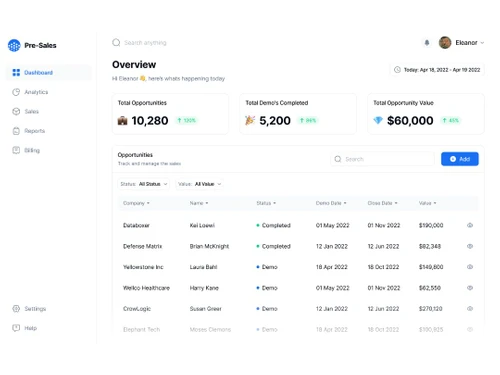This screenshot has width=500, height=375.
Task: Open the Value: All Value dropdown
Action: 199,184
